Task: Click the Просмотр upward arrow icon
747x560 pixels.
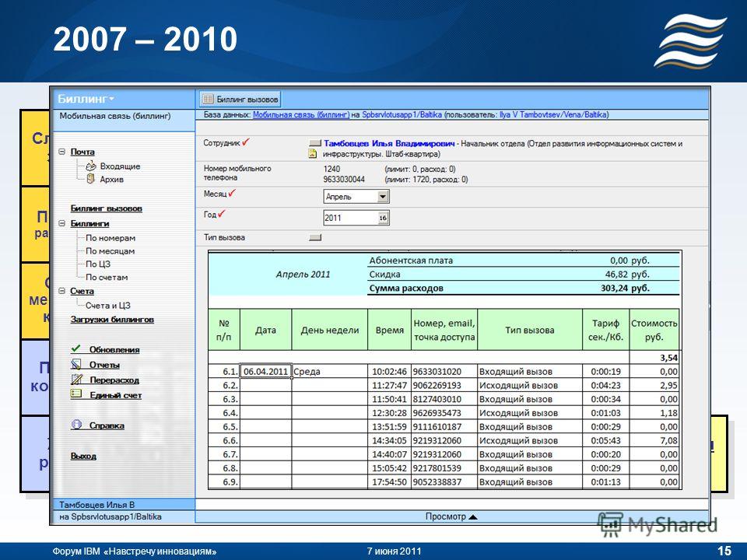Action: click(x=472, y=516)
